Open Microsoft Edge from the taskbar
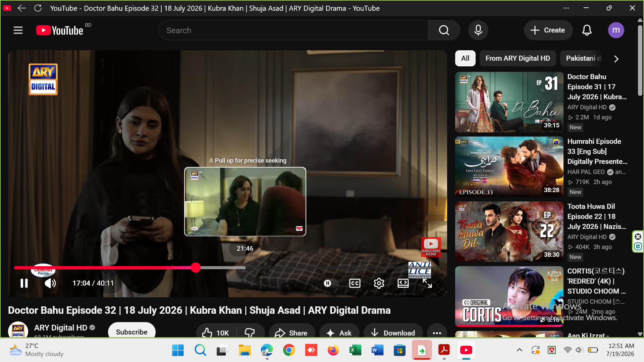This screenshot has width=644, height=362. click(x=267, y=350)
